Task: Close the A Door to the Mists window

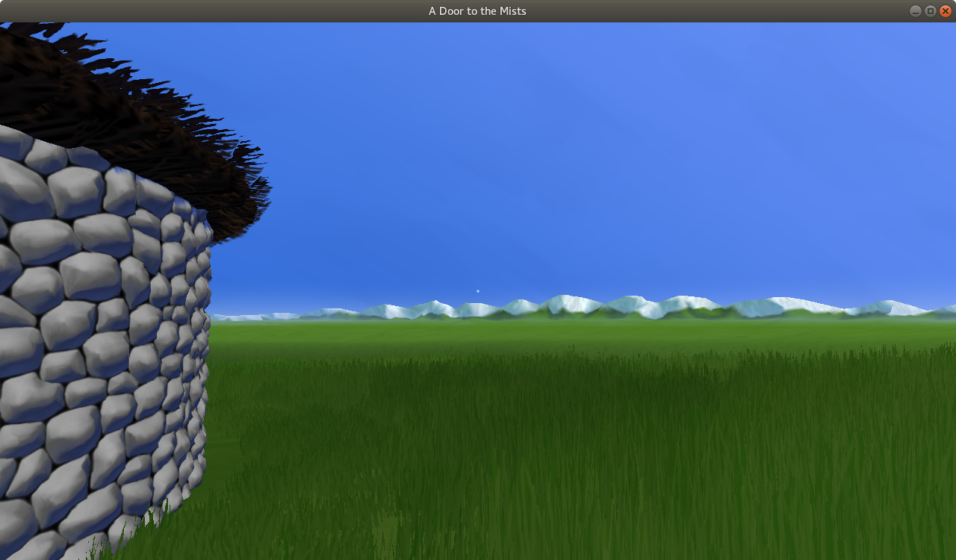Action: [946, 11]
